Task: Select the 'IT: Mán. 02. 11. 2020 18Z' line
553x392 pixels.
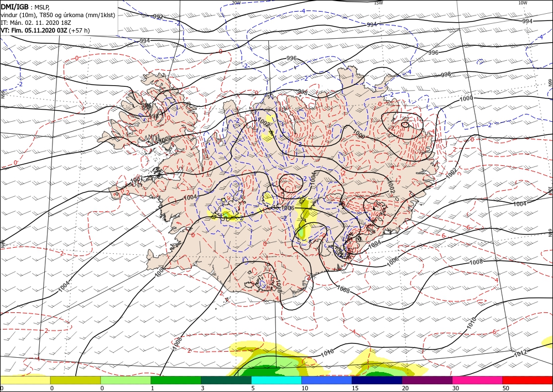Action: coord(36,23)
